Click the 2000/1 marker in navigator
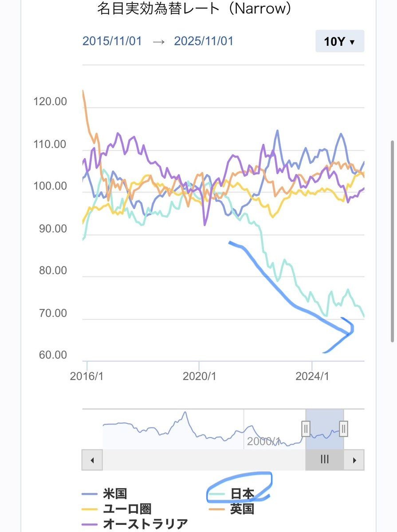This screenshot has height=532, width=397. [x=263, y=441]
